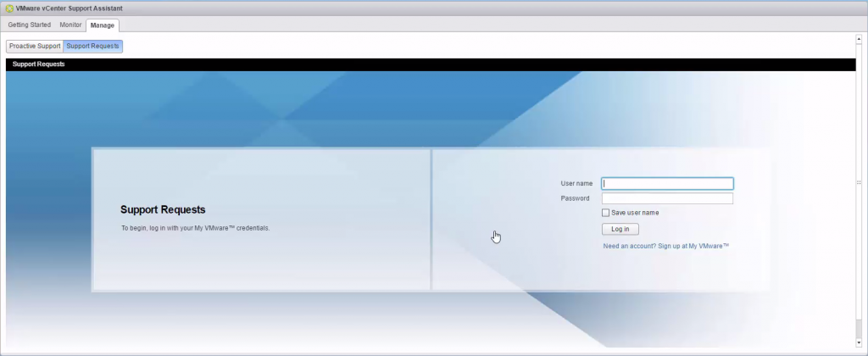Switch to the Proactive Support view
The image size is (868, 356).
pyautogui.click(x=35, y=46)
